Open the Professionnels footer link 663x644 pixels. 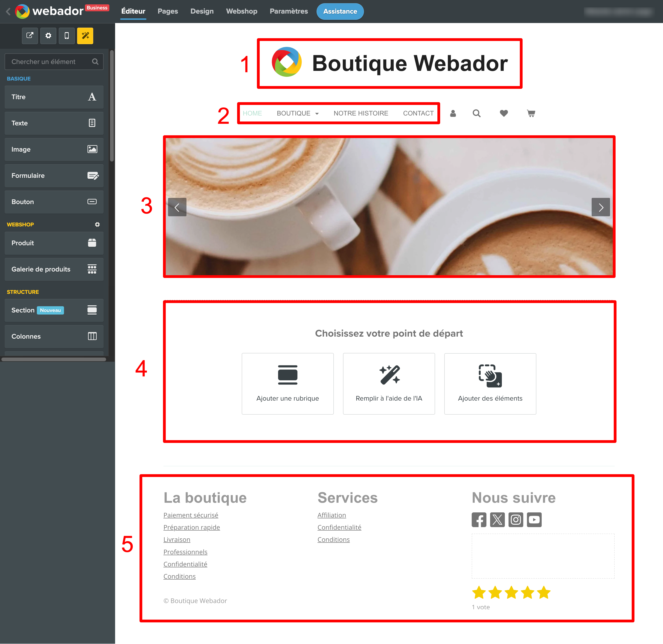tap(186, 552)
